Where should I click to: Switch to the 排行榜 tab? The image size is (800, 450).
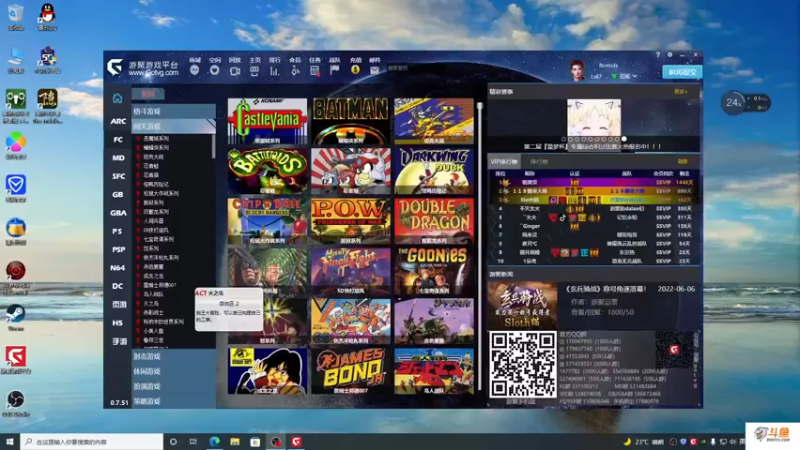click(539, 162)
